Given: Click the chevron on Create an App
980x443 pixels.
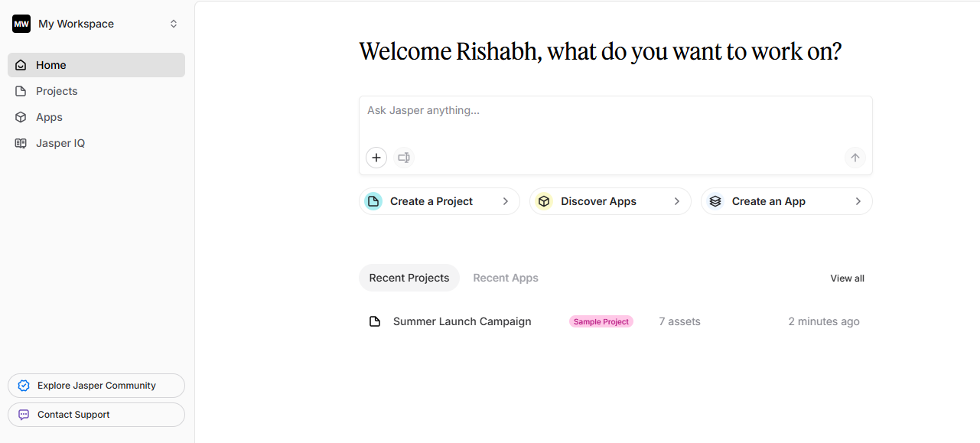Looking at the screenshot, I should pos(858,201).
